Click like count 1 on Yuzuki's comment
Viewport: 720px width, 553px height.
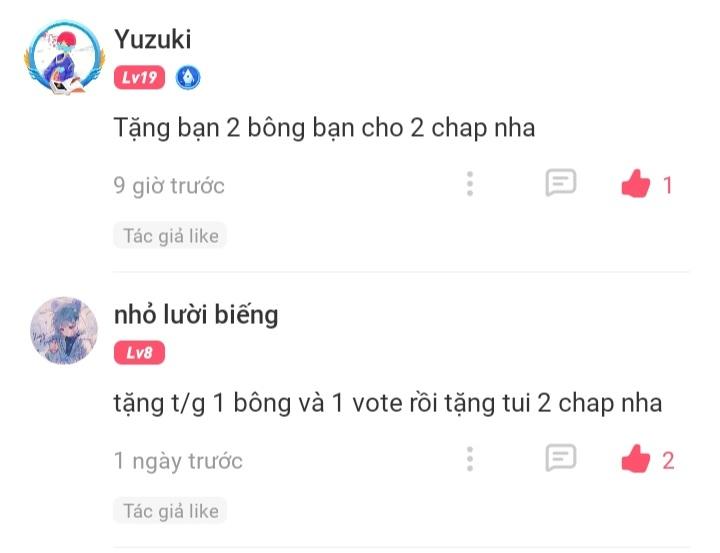(668, 186)
